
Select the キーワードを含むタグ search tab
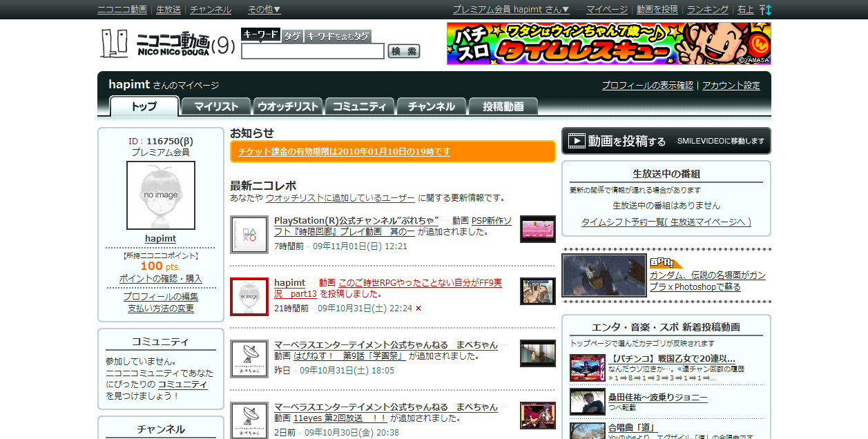338,36
